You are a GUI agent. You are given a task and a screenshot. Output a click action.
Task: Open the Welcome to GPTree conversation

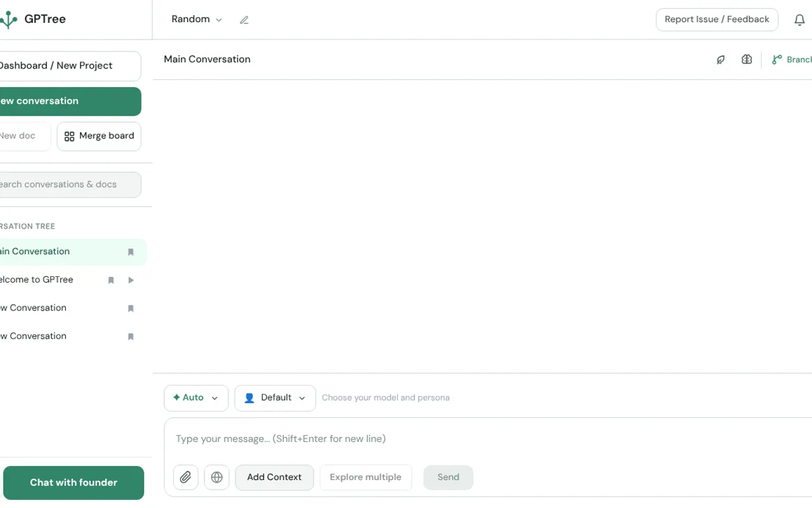pos(36,280)
